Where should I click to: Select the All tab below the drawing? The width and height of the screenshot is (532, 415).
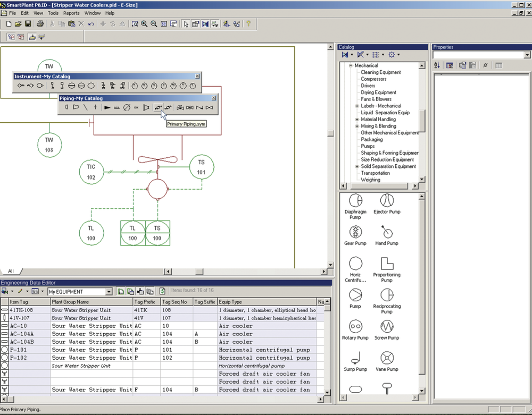coord(11,271)
